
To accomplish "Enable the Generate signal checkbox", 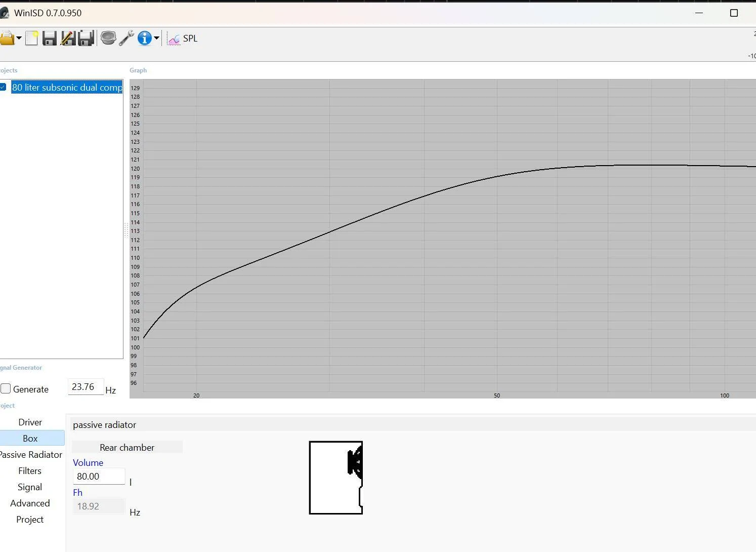I will click(x=6, y=389).
